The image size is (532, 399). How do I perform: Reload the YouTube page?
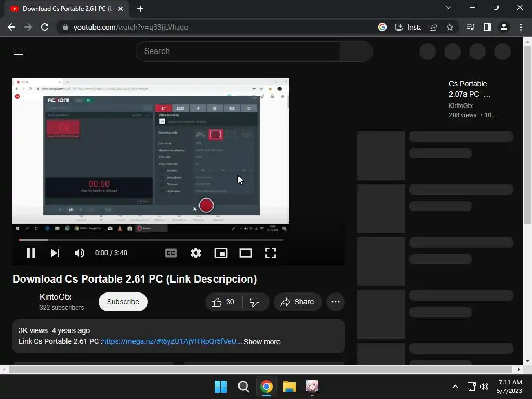[45, 27]
